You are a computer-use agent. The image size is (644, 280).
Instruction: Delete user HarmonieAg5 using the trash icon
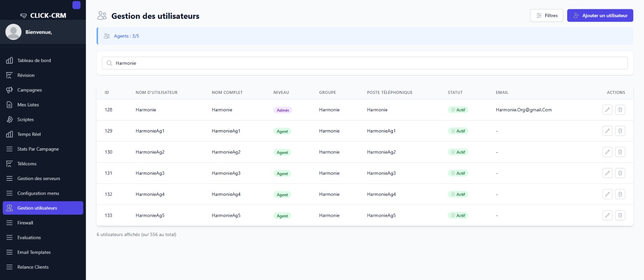[x=620, y=216]
